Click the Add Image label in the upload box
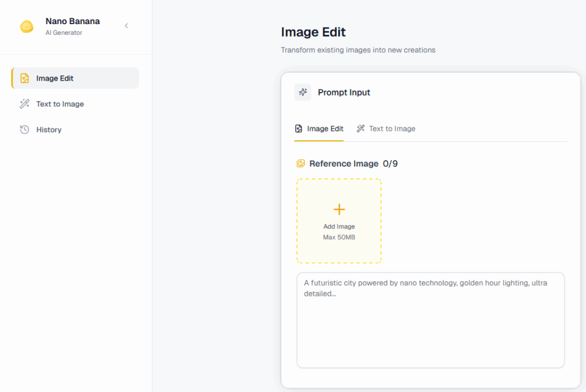Screen dimensions: 586x392 tap(339, 227)
